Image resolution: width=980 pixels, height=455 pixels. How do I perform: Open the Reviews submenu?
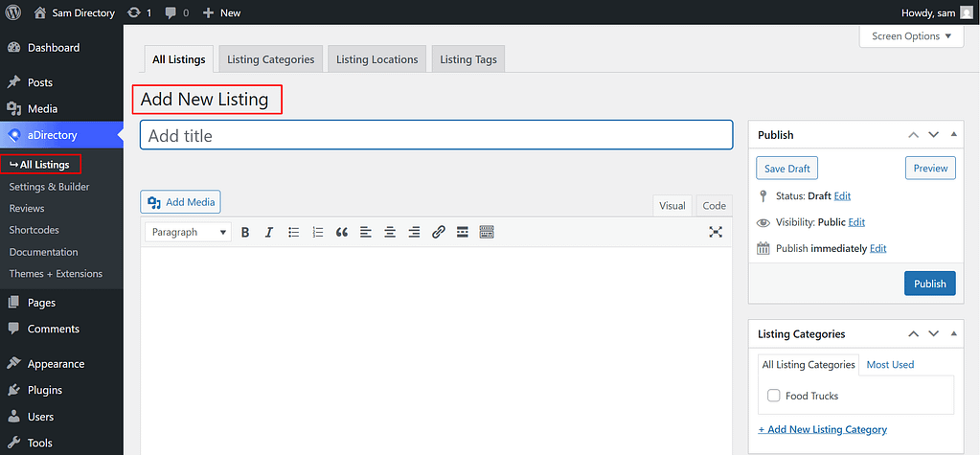[x=27, y=208]
